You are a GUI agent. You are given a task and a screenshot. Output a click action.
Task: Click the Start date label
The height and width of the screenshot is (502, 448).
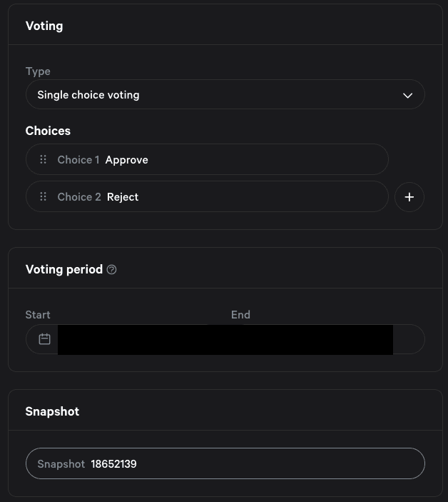38,315
